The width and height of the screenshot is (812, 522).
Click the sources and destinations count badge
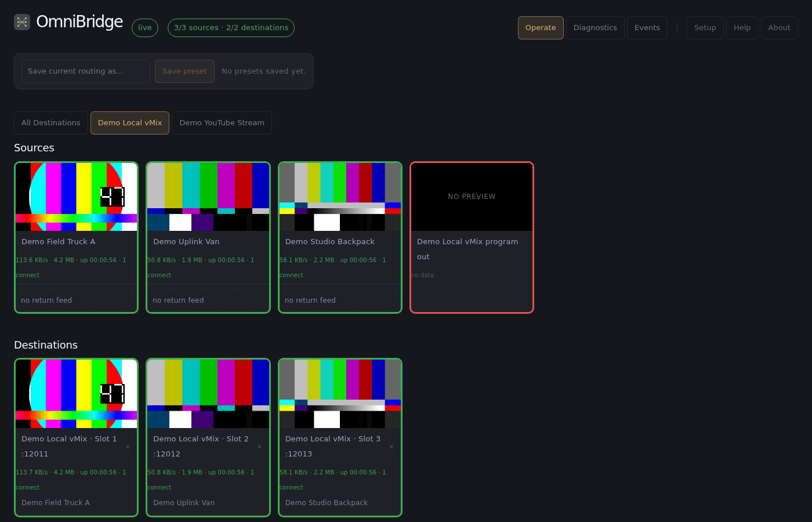click(x=231, y=28)
